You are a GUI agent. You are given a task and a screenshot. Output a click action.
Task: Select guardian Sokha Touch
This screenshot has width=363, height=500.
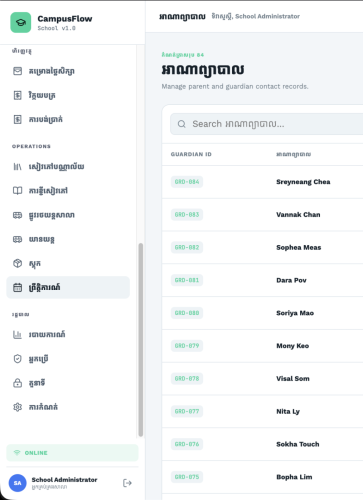297,444
